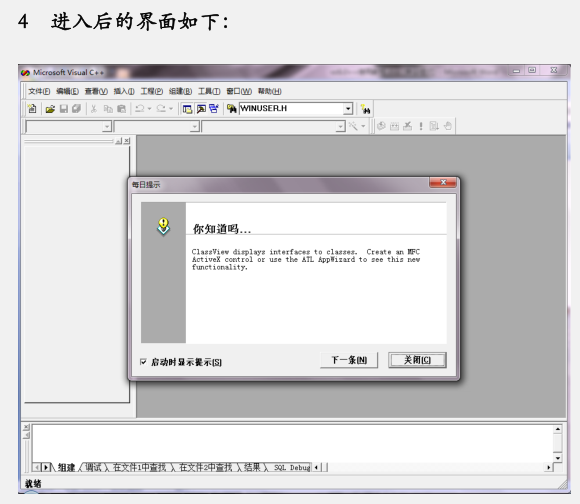This screenshot has width=580, height=504.
Task: Click the 关闭(C) button
Action: (x=417, y=360)
